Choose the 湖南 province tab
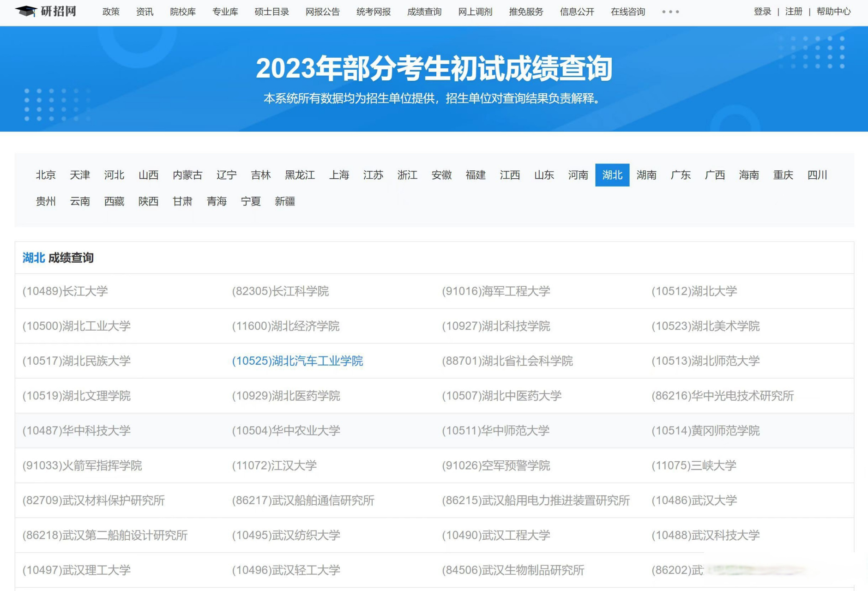 point(646,175)
